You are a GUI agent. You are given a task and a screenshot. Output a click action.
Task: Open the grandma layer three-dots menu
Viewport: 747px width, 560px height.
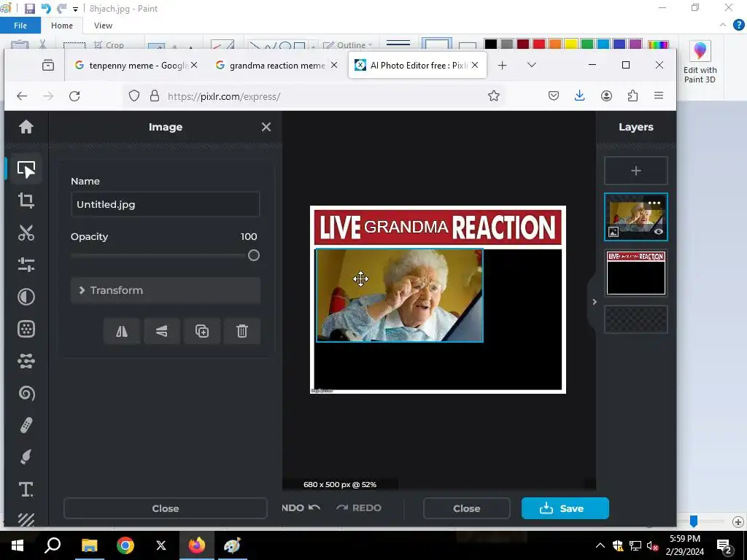tap(654, 203)
